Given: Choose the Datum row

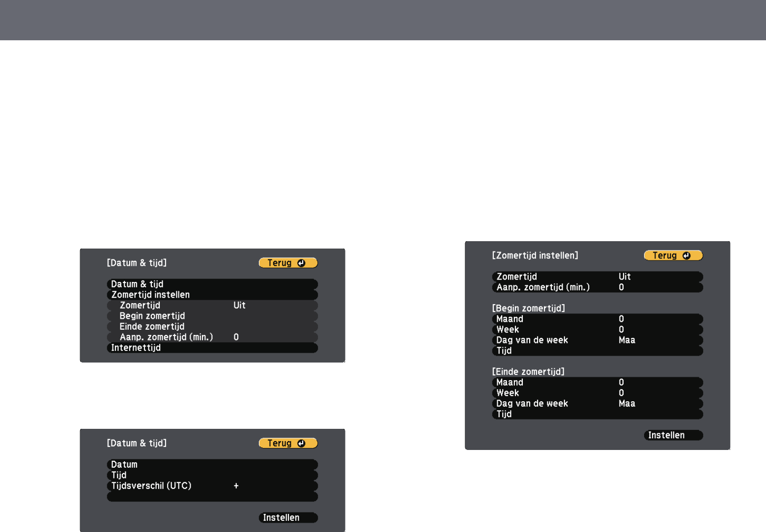Looking at the screenshot, I should coord(212,465).
